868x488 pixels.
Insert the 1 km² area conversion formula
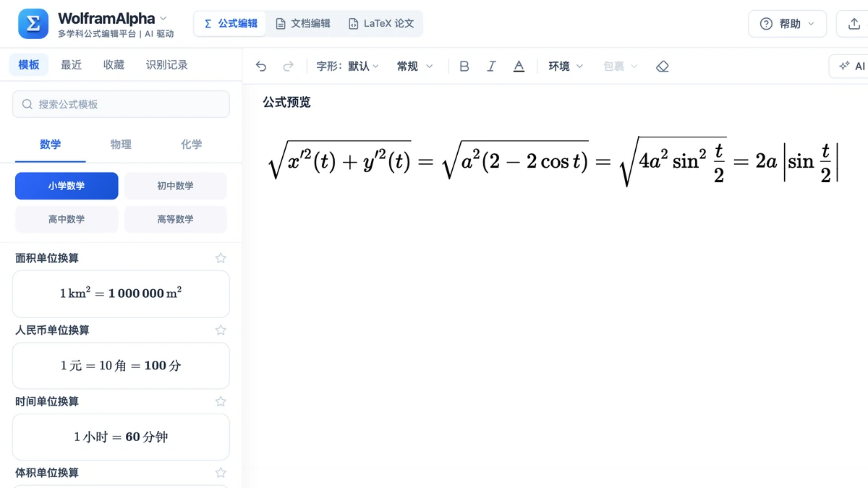121,294
